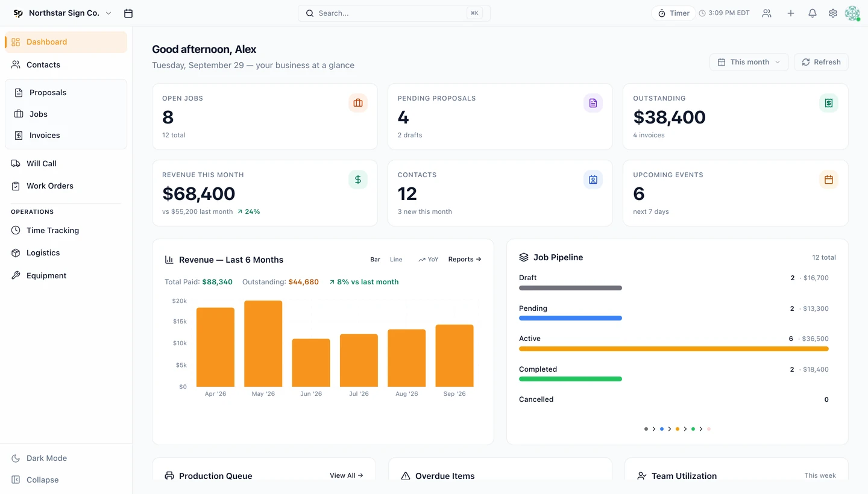The height and width of the screenshot is (494, 868).
Task: Click the Total Paid $88,340 figure
Action: (x=198, y=282)
